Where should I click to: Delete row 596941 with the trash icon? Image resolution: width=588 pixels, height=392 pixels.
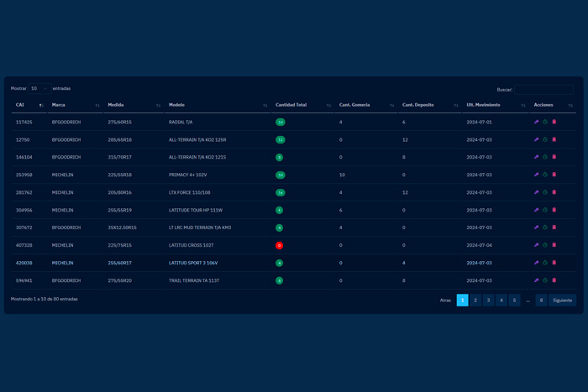pyautogui.click(x=554, y=280)
